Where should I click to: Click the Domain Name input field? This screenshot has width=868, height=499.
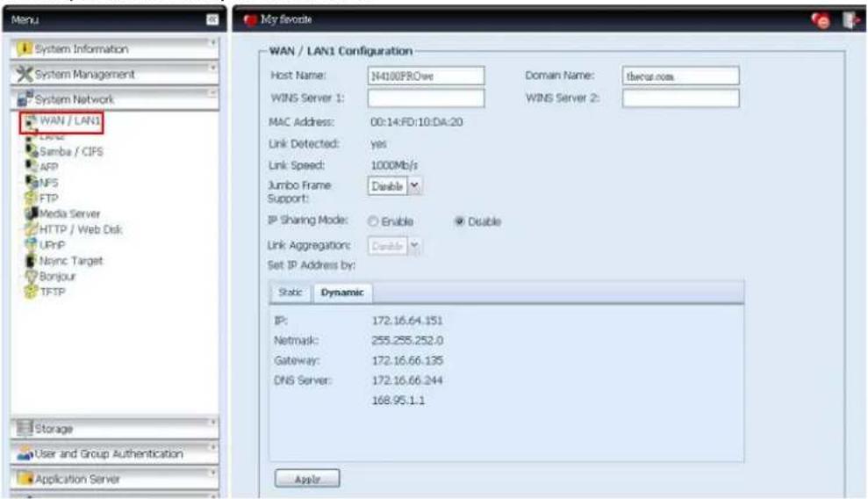coord(680,76)
